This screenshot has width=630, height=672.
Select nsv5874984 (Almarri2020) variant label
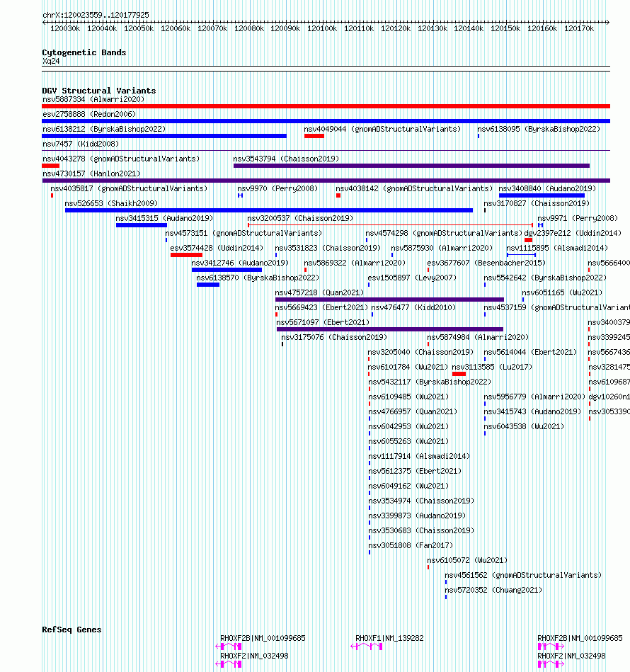(x=478, y=337)
